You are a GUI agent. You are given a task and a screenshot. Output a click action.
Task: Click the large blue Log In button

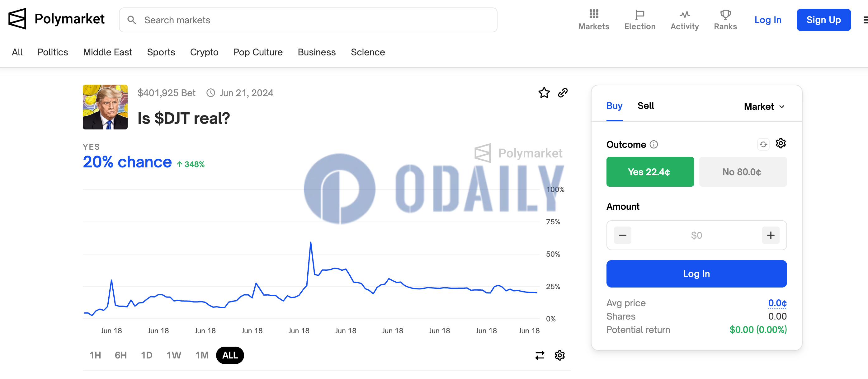[696, 274]
